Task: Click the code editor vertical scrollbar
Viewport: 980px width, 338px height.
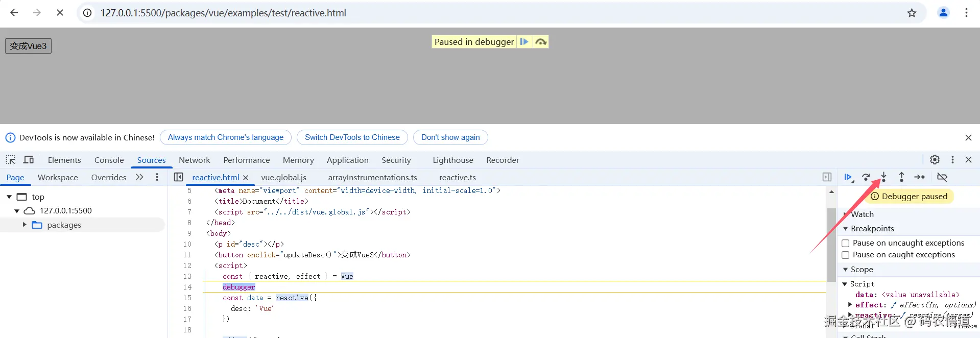Action: coord(831,244)
